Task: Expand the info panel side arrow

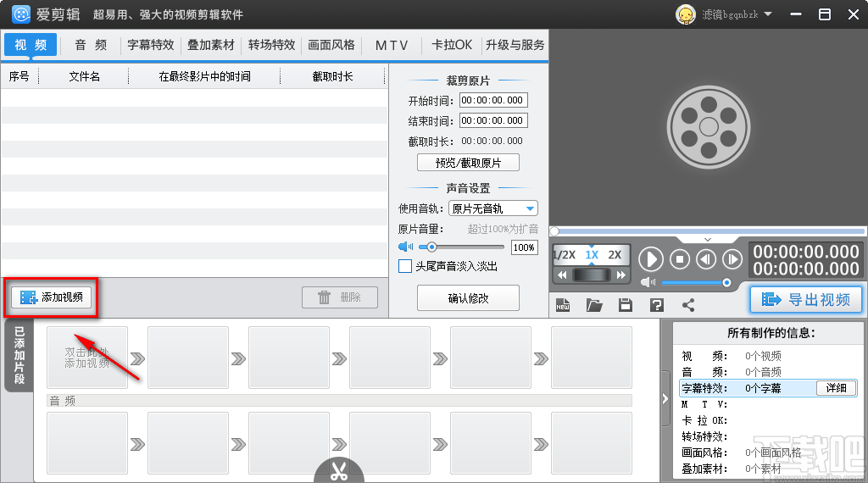Action: point(665,399)
